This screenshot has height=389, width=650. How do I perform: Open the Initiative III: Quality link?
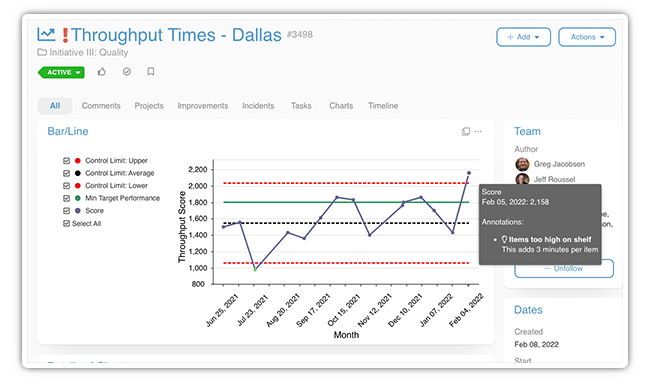click(x=89, y=52)
